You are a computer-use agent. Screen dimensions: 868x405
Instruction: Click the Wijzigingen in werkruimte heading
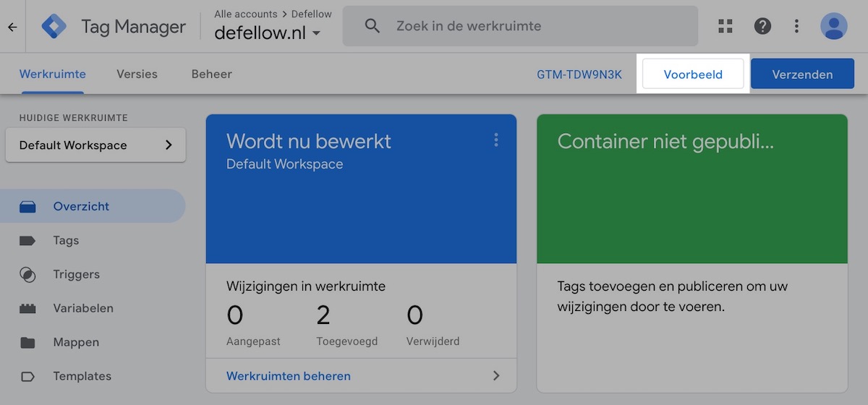tap(306, 286)
